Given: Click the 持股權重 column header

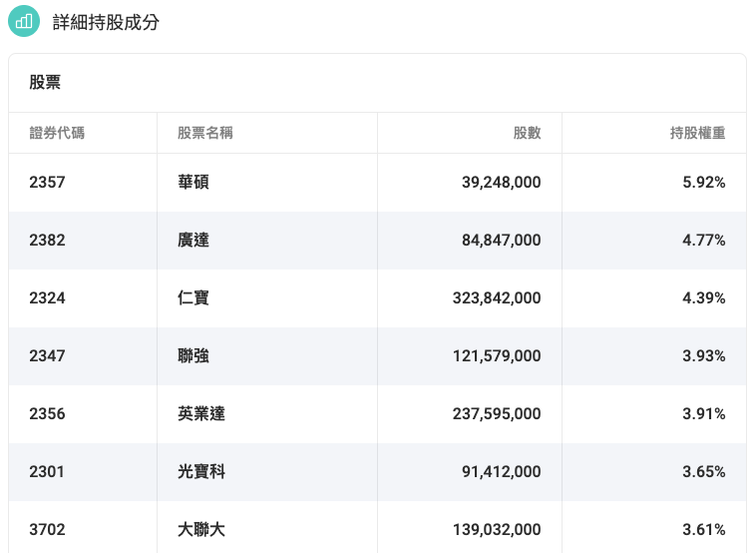Looking at the screenshot, I should coord(697,133).
